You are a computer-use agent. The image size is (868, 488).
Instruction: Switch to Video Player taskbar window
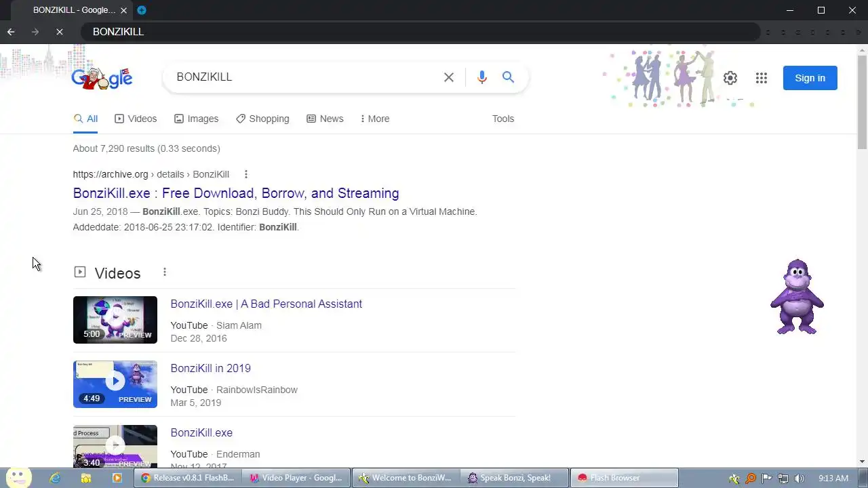click(x=296, y=478)
